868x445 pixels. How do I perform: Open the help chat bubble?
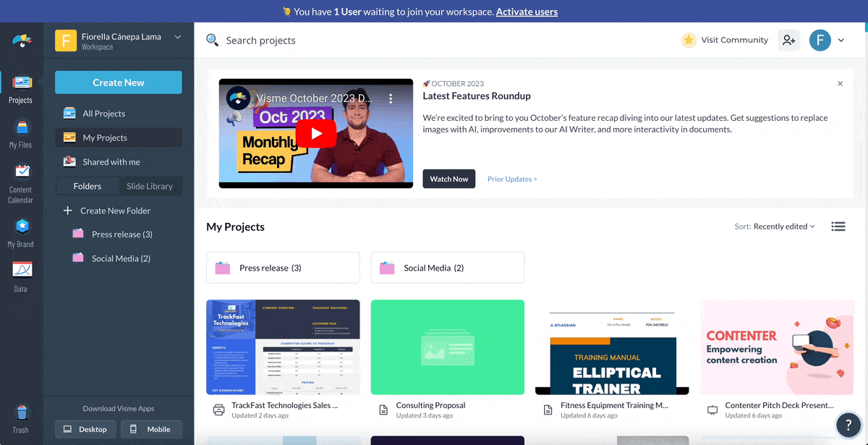[848, 425]
